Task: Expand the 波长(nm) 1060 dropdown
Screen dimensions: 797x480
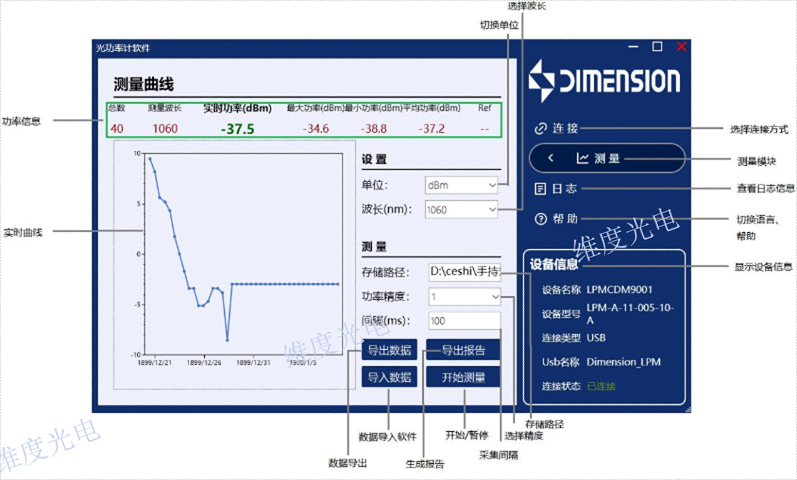Action: 462,209
